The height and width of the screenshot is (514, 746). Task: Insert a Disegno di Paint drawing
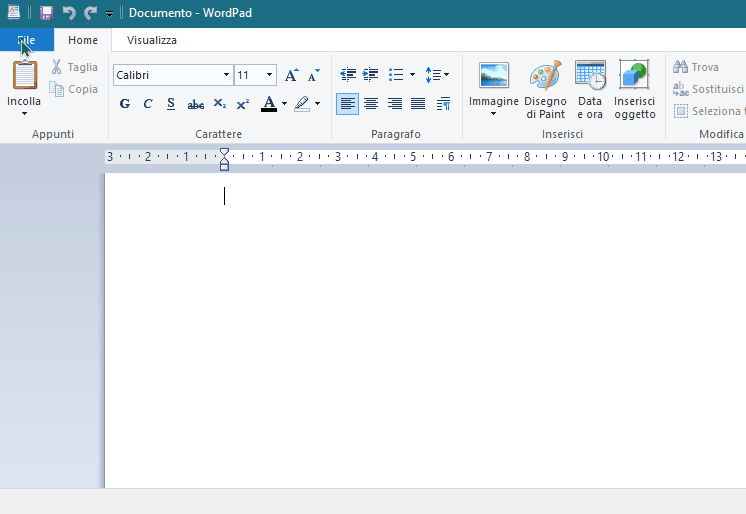546,89
